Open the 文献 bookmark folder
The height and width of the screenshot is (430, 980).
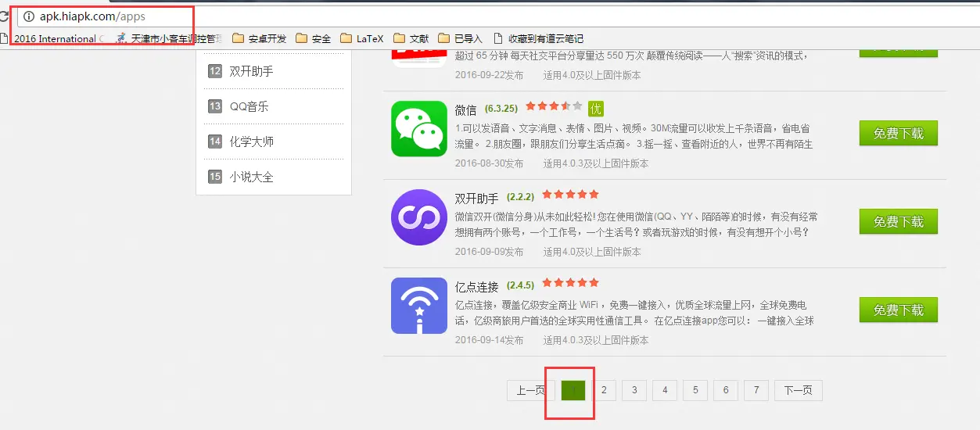coord(411,38)
